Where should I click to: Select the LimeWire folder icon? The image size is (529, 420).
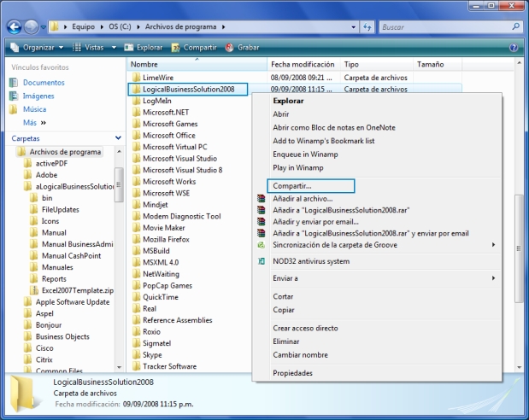pyautogui.click(x=136, y=78)
